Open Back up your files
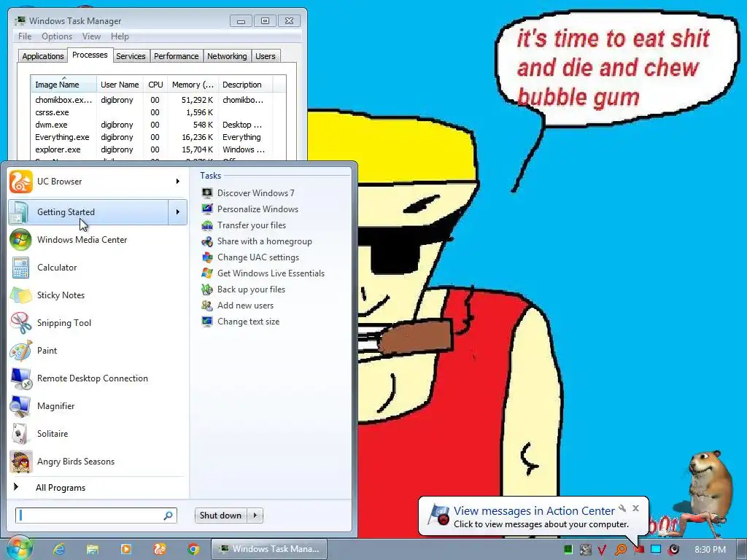The height and width of the screenshot is (560, 747). [244, 289]
